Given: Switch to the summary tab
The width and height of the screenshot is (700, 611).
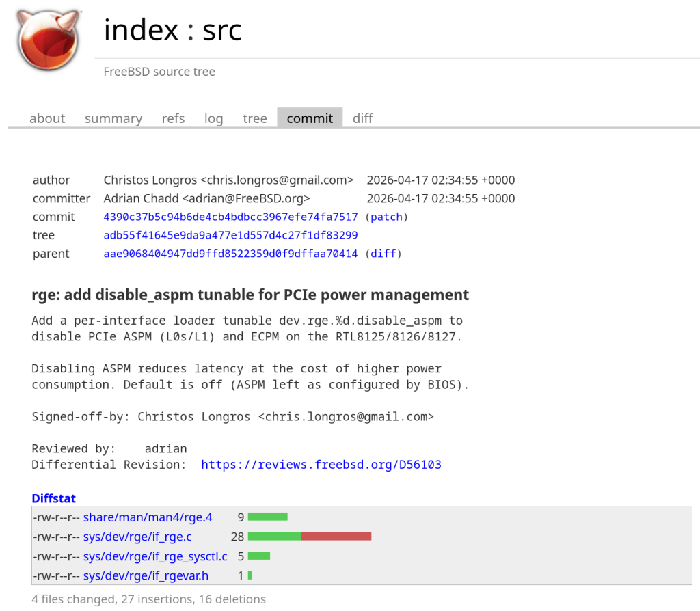Looking at the screenshot, I should pos(113,118).
